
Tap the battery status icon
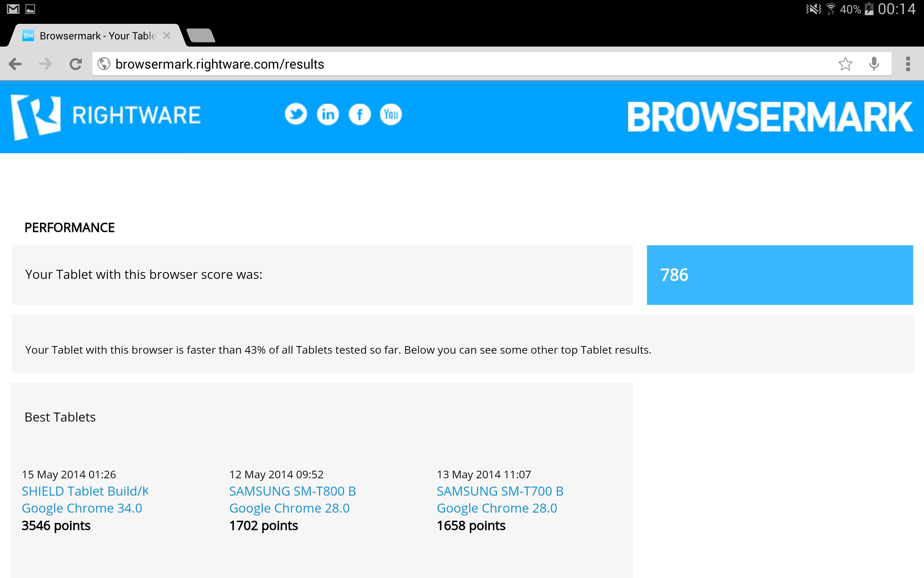869,9
